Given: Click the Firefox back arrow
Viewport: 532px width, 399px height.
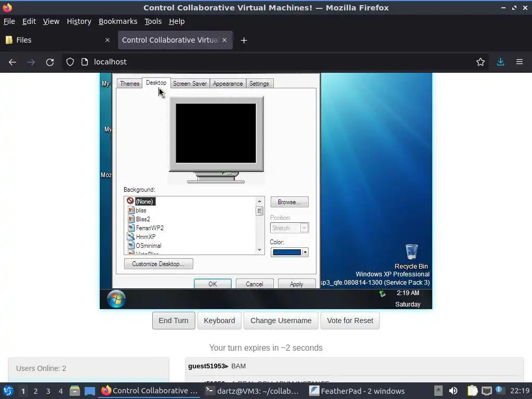Looking at the screenshot, I should (12, 62).
